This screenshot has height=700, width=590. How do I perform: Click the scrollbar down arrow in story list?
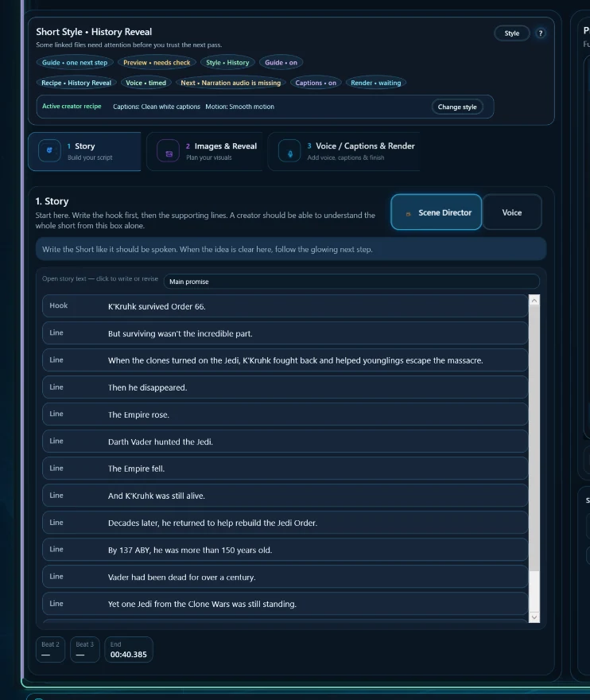(534, 617)
